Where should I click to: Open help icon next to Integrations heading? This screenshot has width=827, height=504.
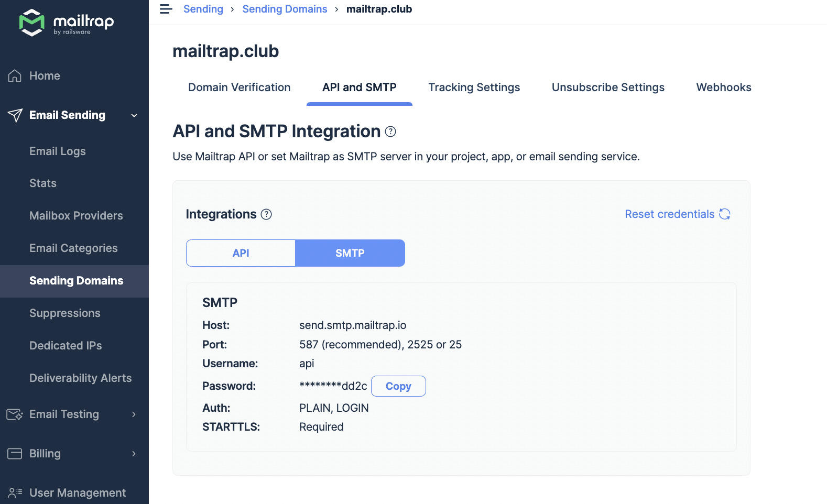point(266,214)
